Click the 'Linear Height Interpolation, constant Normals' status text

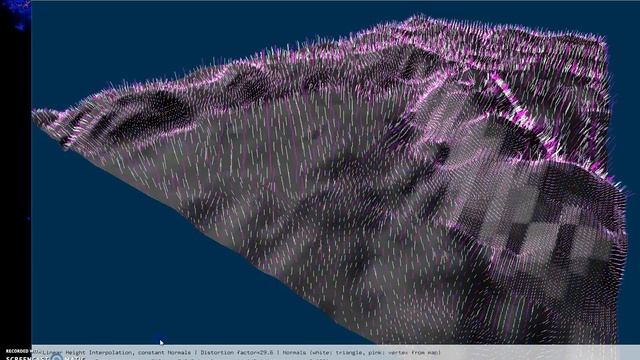116,352
